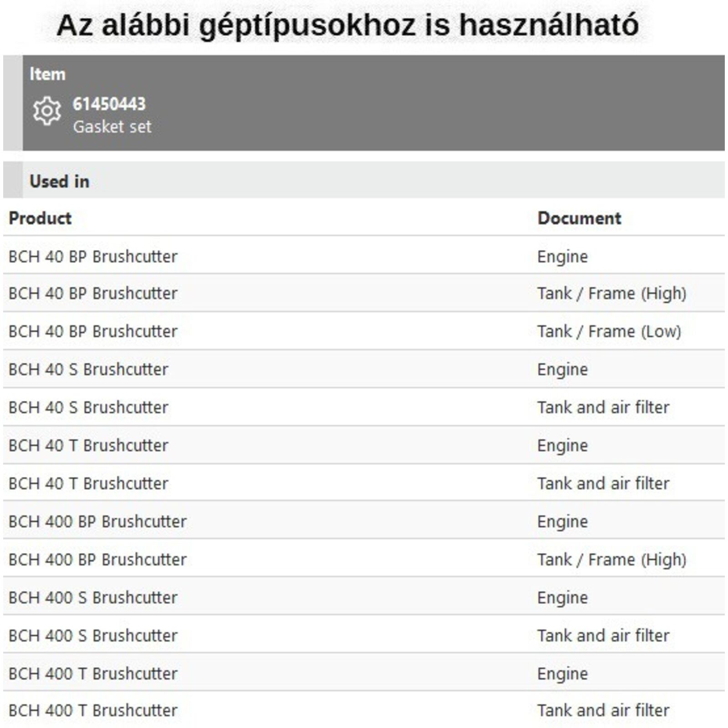
Task: Open Engine document for BCH 400 S Brushcutter
Action: click(562, 597)
